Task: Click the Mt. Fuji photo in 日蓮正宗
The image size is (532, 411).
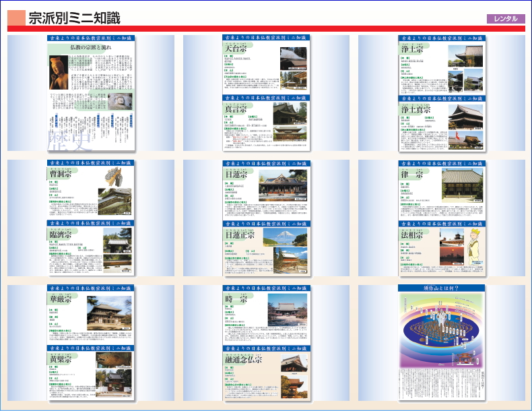Action: [284, 236]
